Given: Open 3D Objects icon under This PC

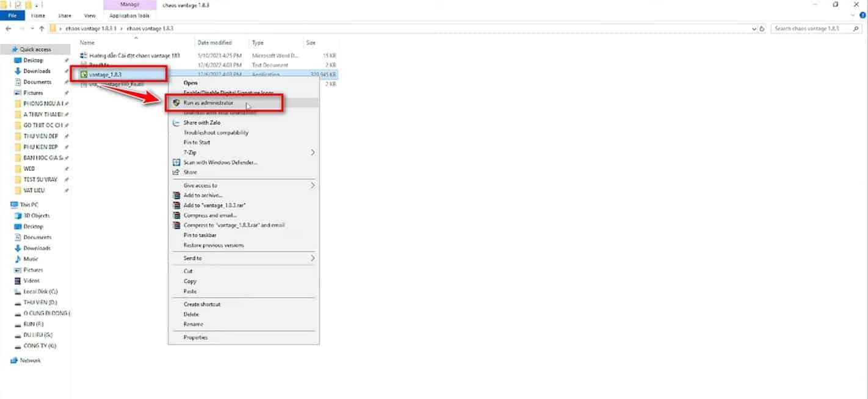Looking at the screenshot, I should [18, 215].
